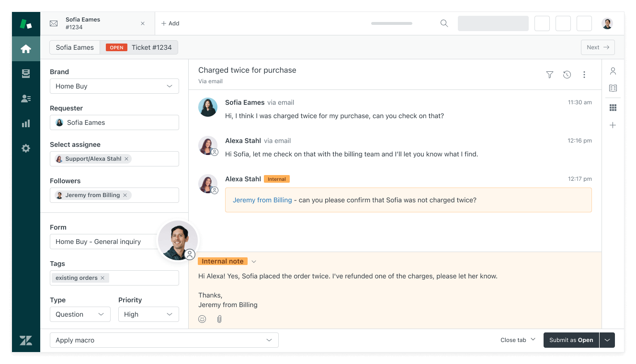Image resolution: width=636 pixels, height=364 pixels.
Task: Open the Apps grid icon on right sidebar
Action: 613,107
